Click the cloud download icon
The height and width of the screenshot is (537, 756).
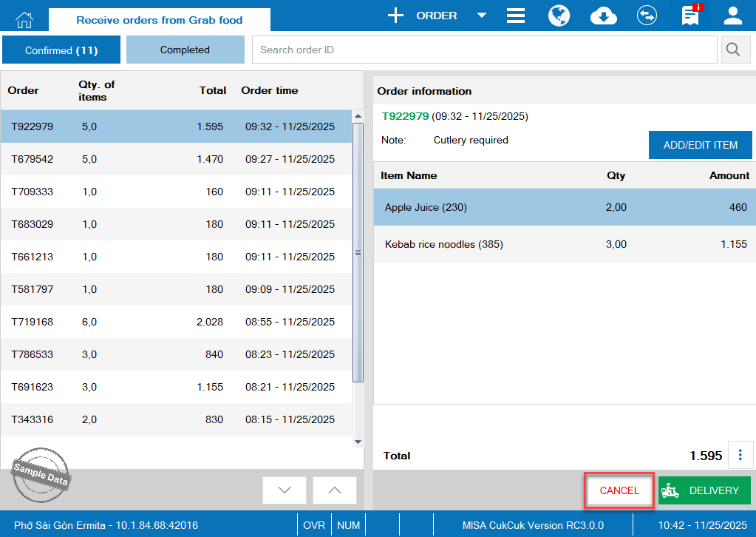click(603, 16)
